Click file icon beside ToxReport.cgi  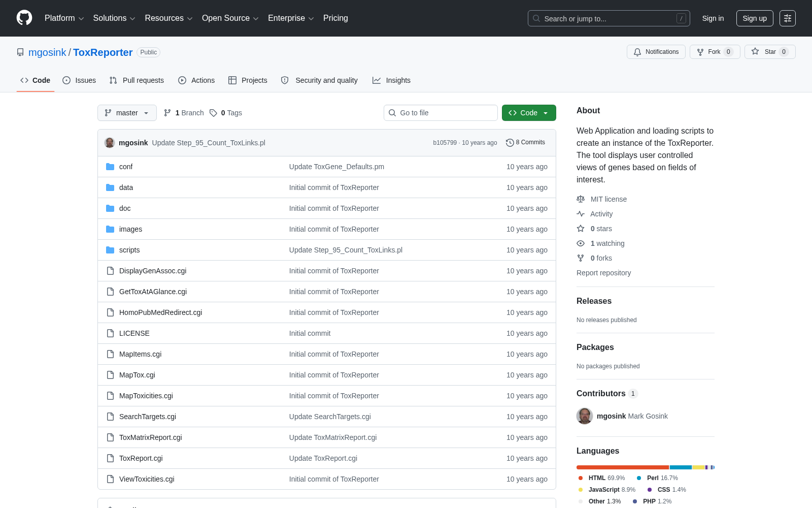point(110,458)
